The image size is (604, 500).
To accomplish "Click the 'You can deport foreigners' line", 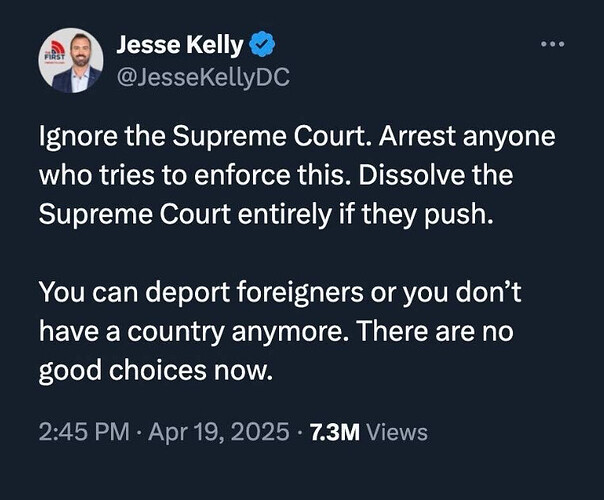I will point(201,292).
